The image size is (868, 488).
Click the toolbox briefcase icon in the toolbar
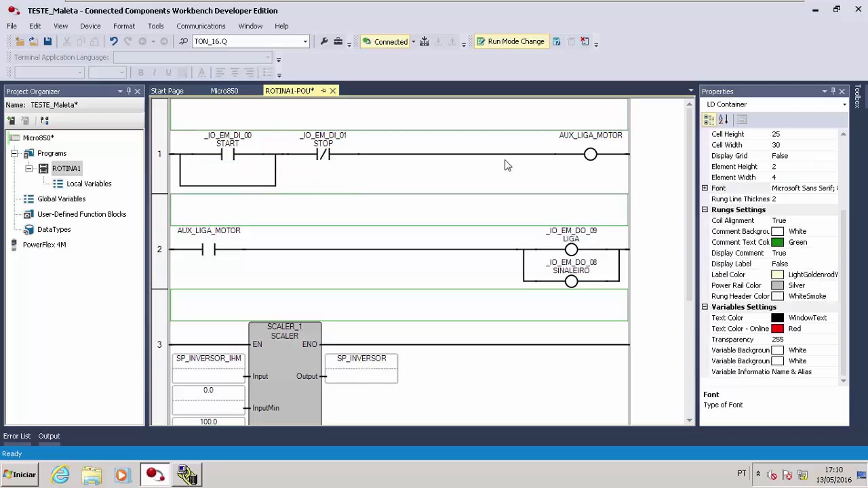point(338,41)
